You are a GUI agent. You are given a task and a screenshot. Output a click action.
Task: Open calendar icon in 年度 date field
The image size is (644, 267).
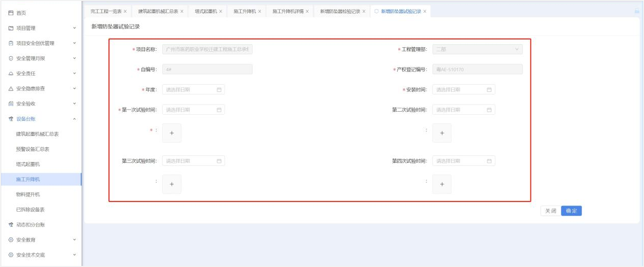click(219, 90)
